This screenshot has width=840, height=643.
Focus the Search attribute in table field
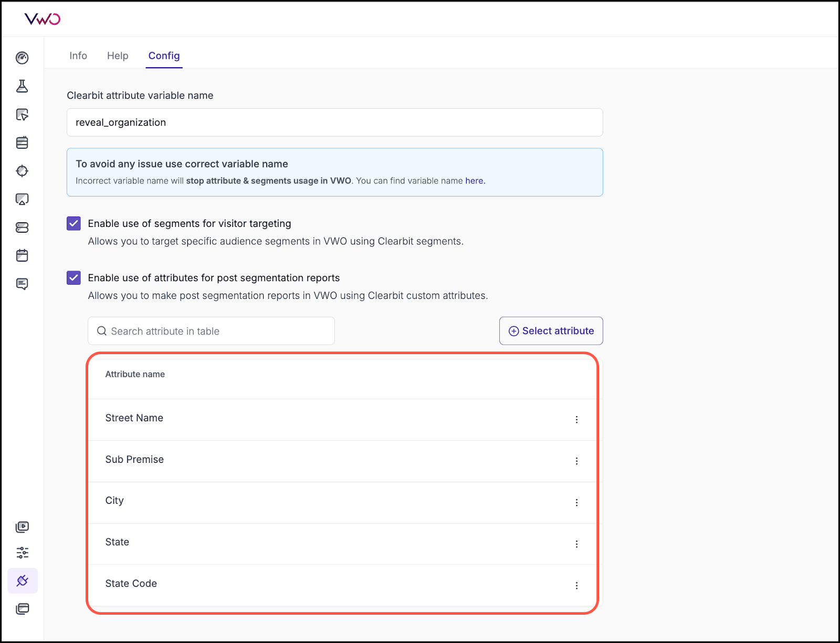pyautogui.click(x=211, y=331)
